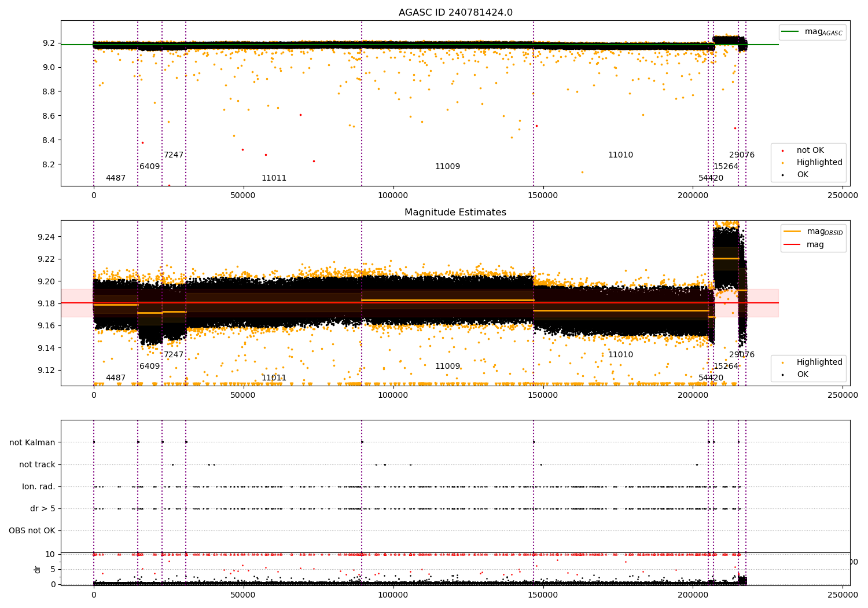Click the 'dr > 5' axis label

pos(43,509)
